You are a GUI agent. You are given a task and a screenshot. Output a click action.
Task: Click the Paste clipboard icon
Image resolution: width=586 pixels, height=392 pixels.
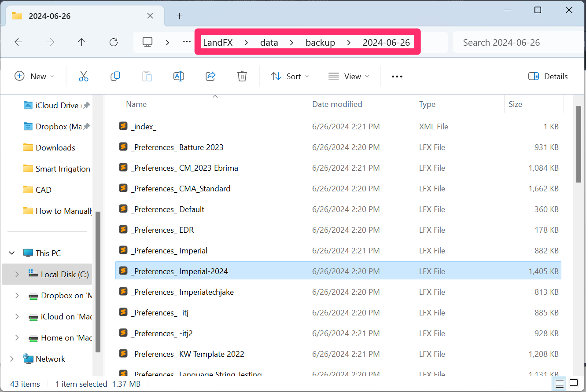click(147, 76)
